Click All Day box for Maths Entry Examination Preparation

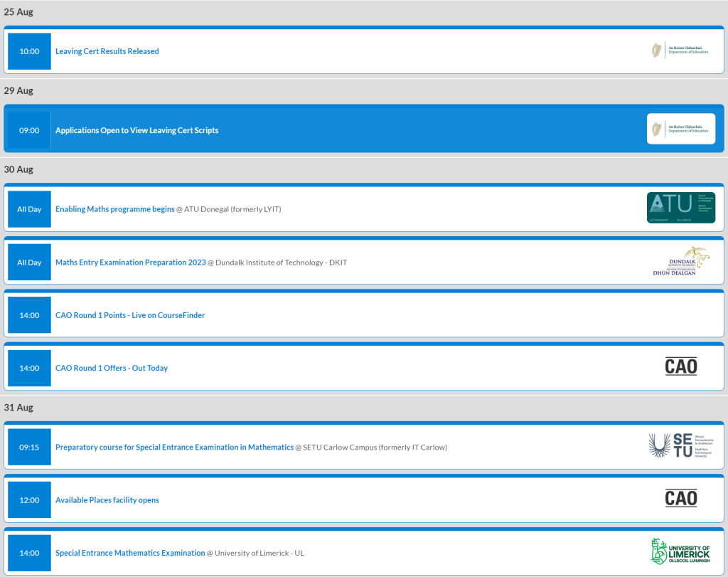click(x=29, y=262)
